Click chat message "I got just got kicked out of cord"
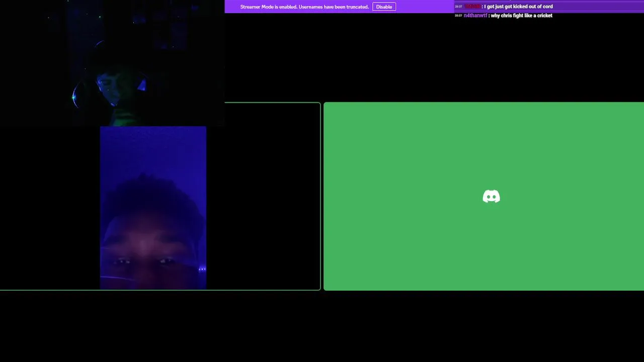This screenshot has width=644, height=362. click(518, 7)
